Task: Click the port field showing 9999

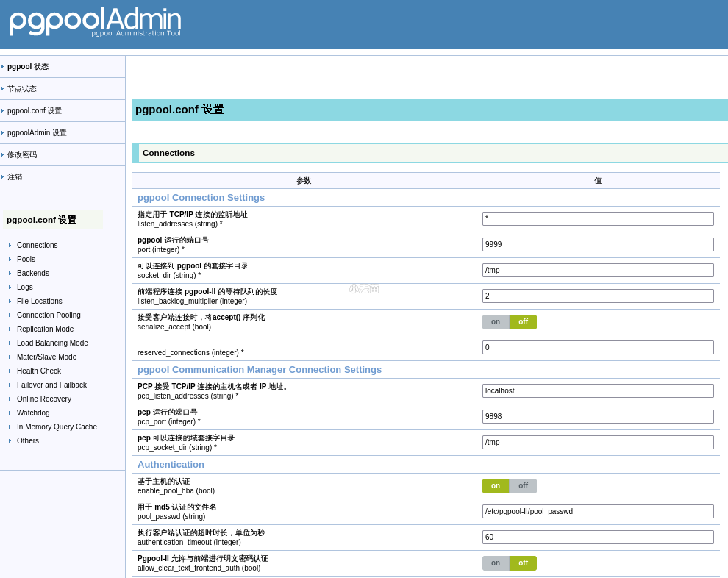Action: (598, 244)
